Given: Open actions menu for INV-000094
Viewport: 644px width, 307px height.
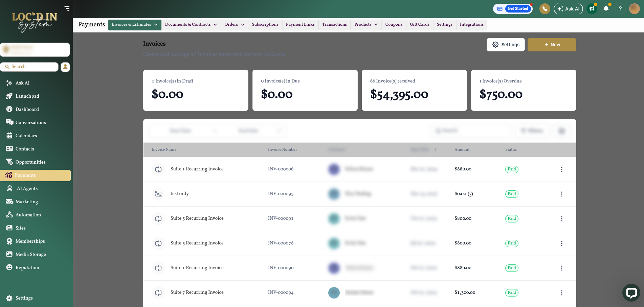Looking at the screenshot, I should [562, 293].
